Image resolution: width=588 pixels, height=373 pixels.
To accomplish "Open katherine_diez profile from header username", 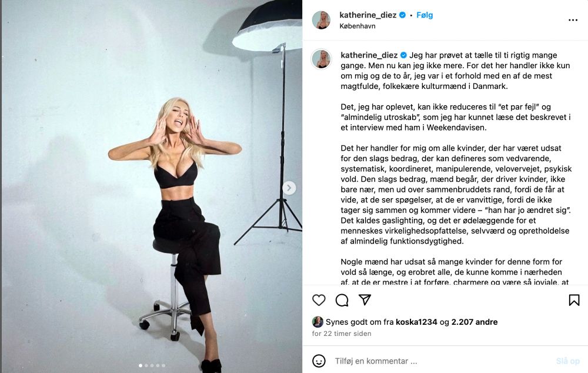I will point(368,15).
